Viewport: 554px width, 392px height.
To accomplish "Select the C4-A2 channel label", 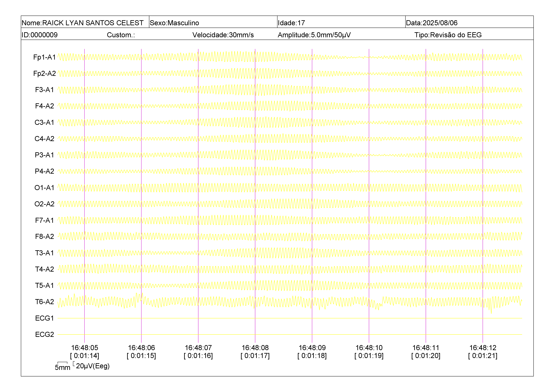I will [x=44, y=139].
